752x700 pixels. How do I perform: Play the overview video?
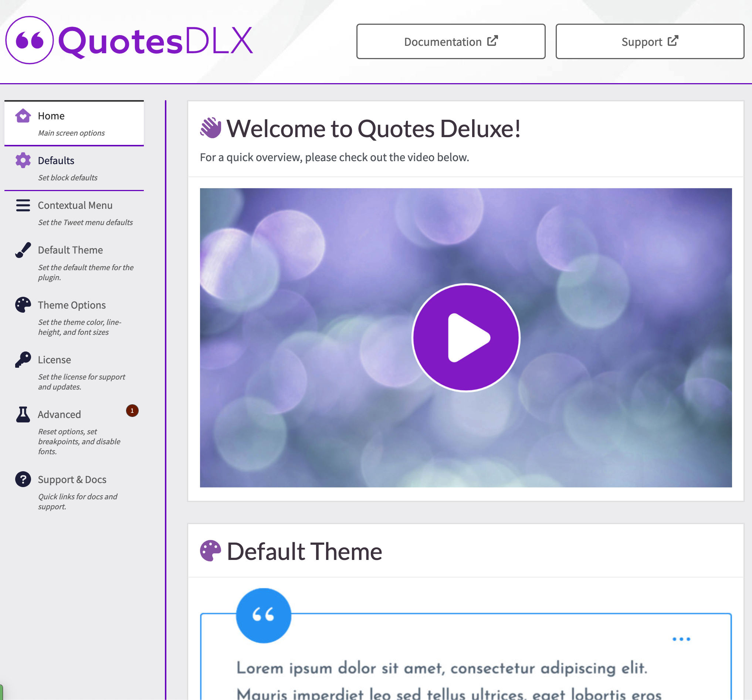[x=465, y=338]
